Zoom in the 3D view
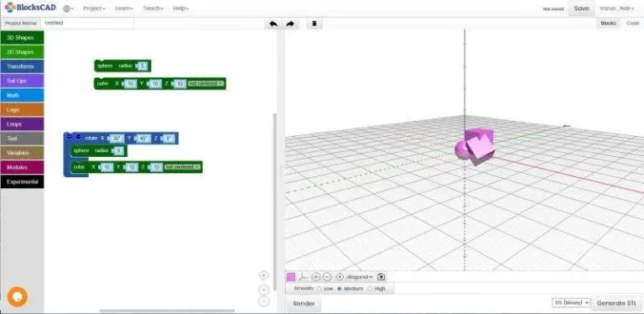Screen dimensions: 644x314 click(x=316, y=277)
